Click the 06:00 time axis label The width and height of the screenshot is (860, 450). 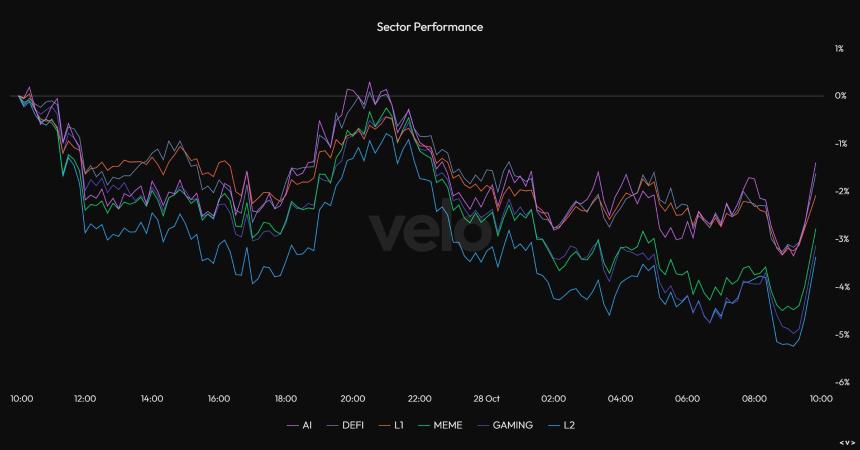687,398
